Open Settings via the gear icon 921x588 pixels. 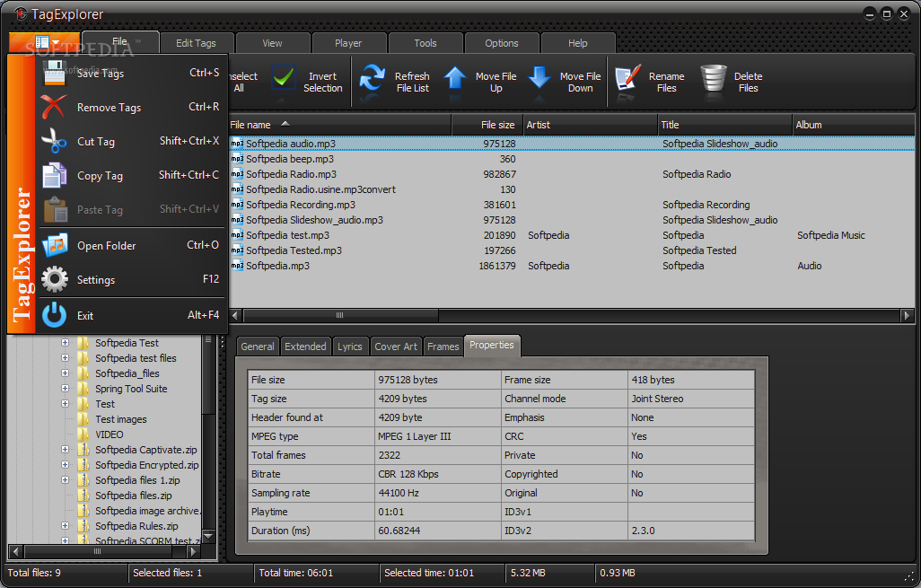(55, 279)
